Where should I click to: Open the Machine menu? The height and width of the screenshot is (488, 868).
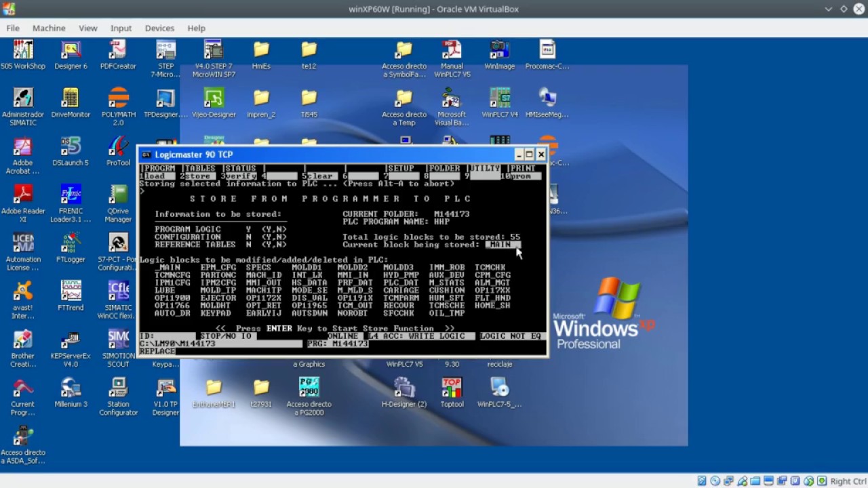coord(49,28)
